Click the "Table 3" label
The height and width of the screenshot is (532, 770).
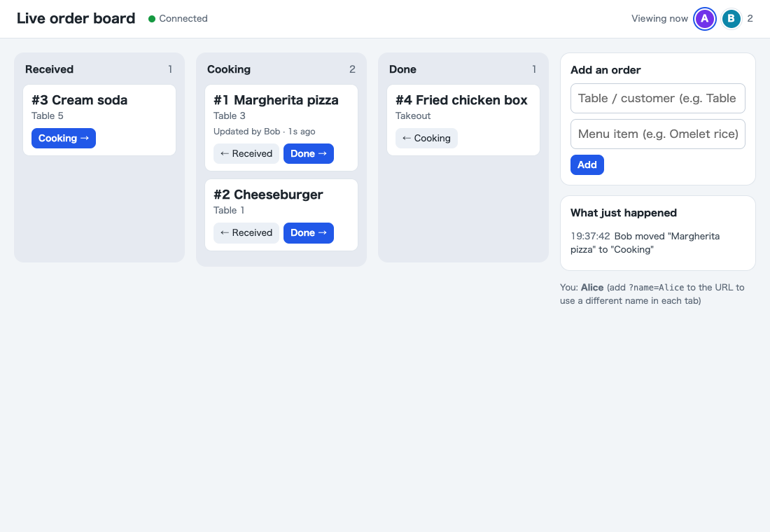[230, 116]
